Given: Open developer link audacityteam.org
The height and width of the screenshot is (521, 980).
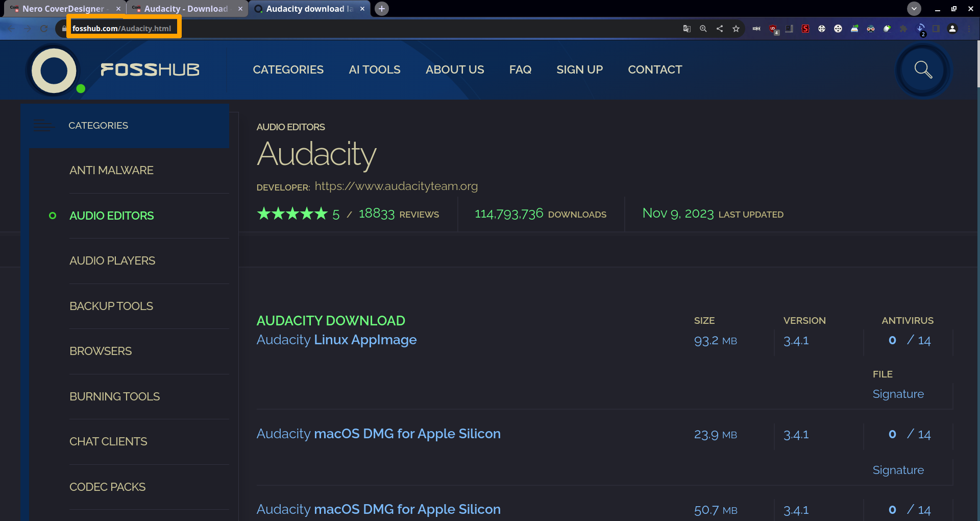Looking at the screenshot, I should tap(396, 186).
